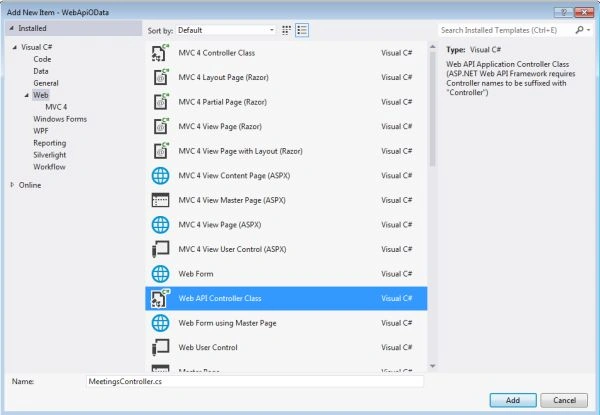Select the Visual C# label
Image resolution: width=600 pixels, height=415 pixels.
(x=37, y=47)
